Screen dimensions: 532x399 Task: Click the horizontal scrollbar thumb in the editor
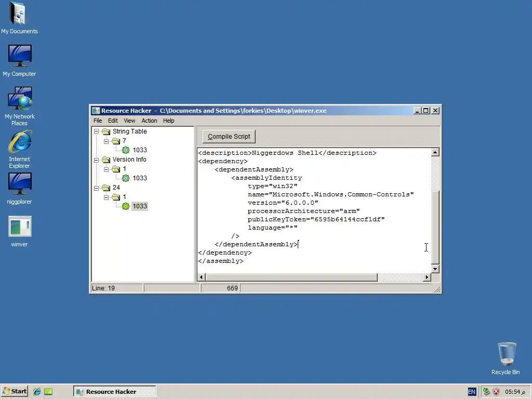[291, 277]
